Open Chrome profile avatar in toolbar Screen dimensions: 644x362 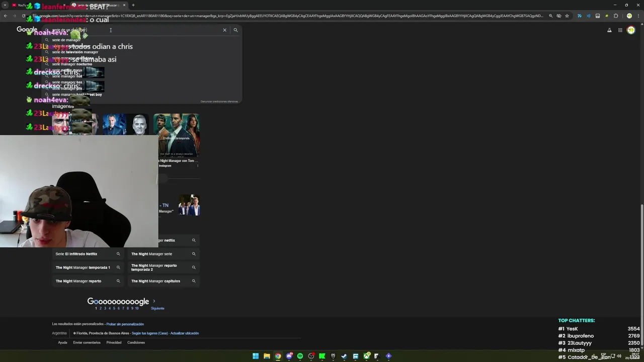[629, 16]
